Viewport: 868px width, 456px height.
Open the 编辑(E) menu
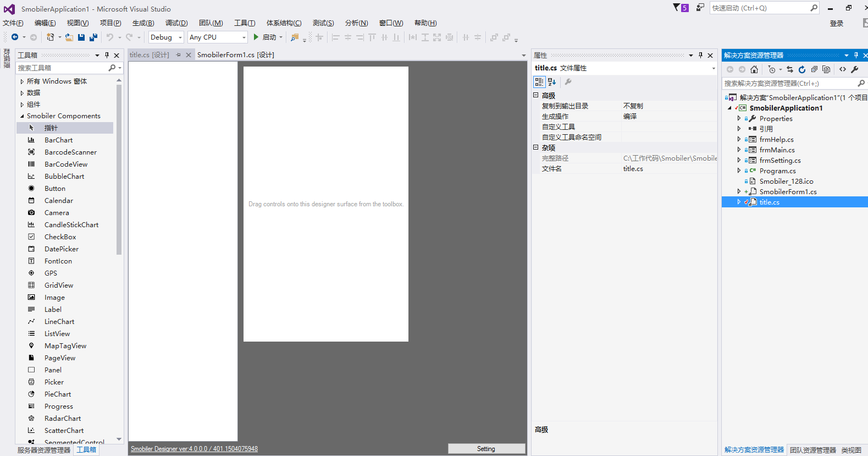[45, 23]
